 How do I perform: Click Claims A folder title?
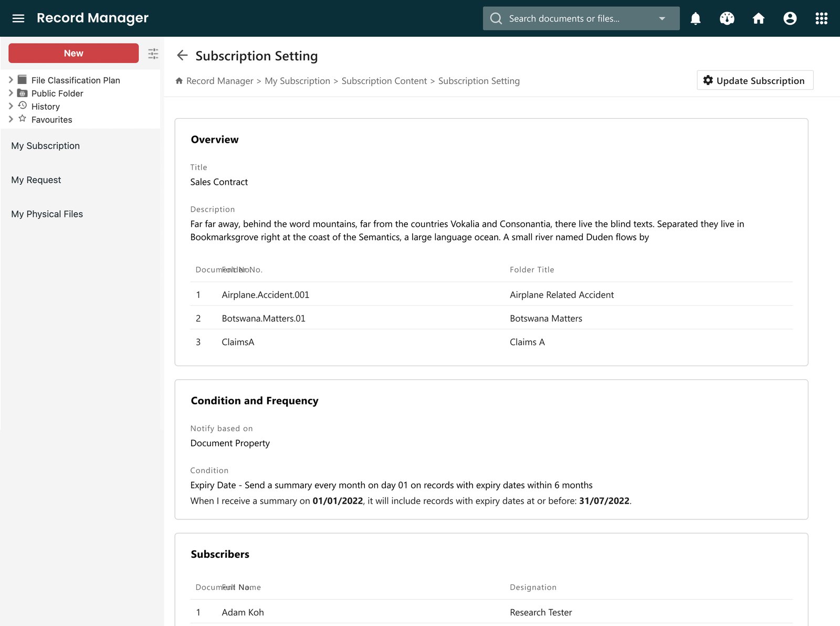[x=527, y=342]
